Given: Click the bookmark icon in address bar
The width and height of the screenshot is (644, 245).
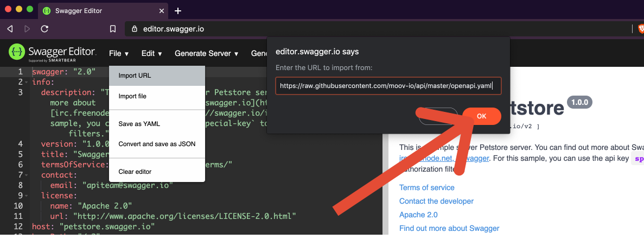Looking at the screenshot, I should coord(112,29).
